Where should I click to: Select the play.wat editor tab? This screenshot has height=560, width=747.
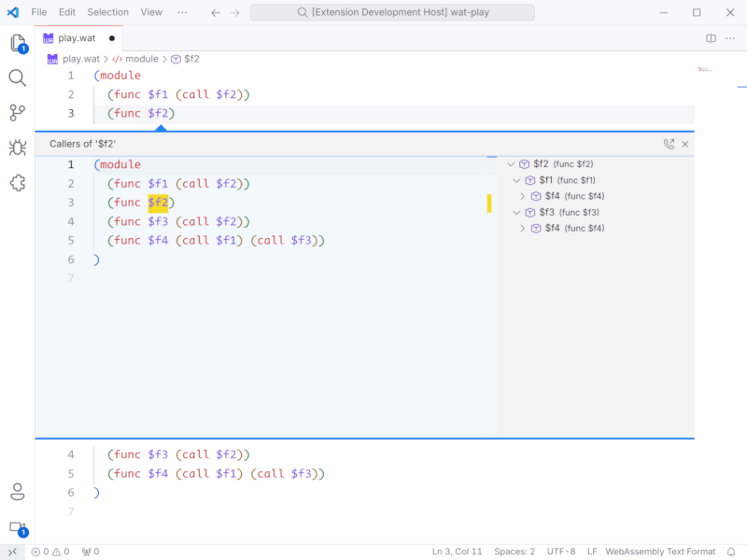78,38
